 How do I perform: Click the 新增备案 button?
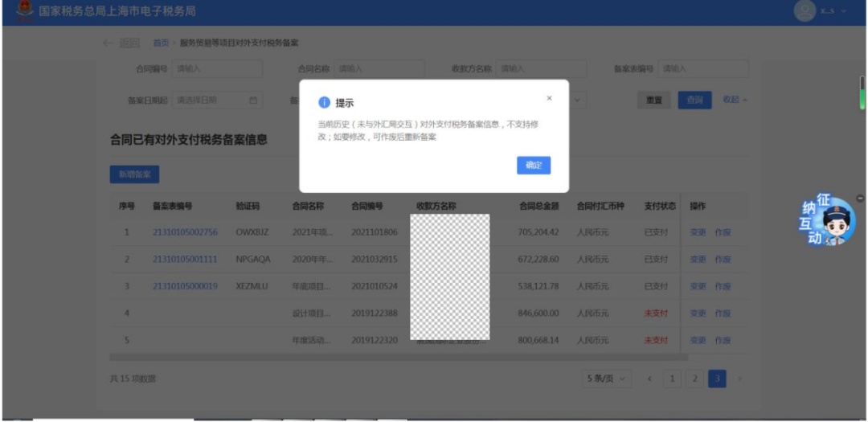pos(134,174)
